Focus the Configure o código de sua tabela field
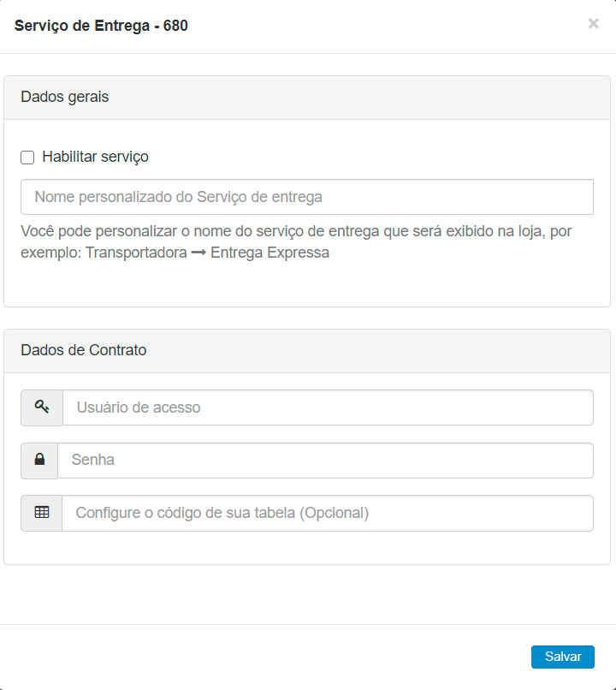This screenshot has height=690, width=616. tap(328, 513)
